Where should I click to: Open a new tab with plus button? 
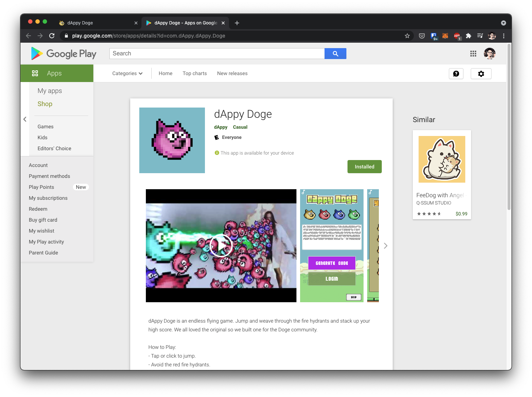[x=237, y=23]
